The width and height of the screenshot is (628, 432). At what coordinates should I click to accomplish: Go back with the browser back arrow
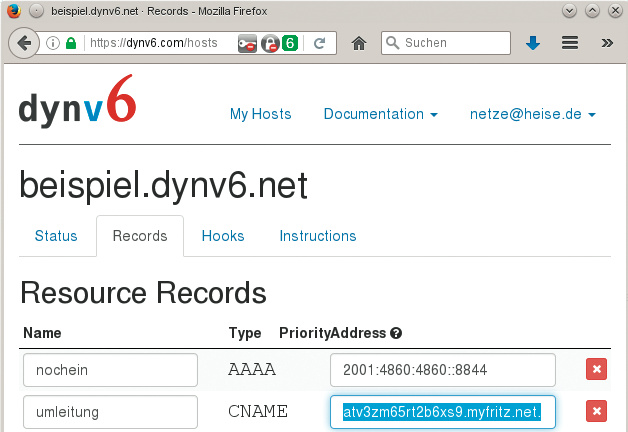(x=24, y=43)
